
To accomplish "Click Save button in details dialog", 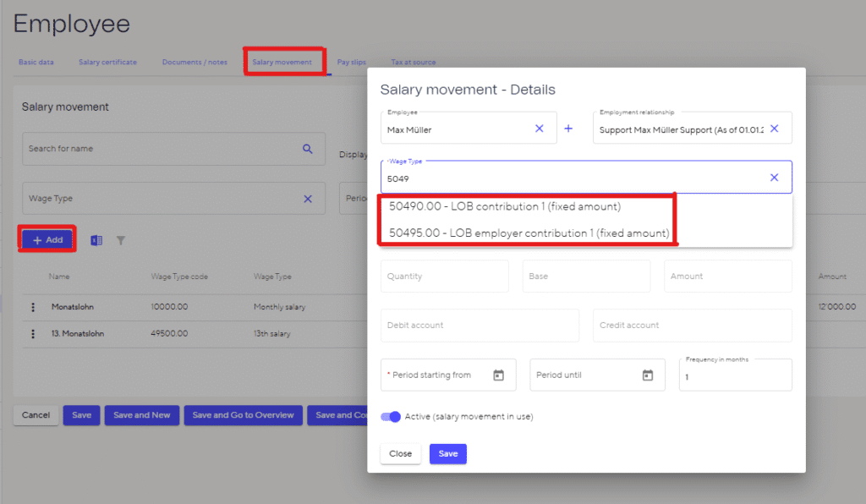I will click(447, 454).
